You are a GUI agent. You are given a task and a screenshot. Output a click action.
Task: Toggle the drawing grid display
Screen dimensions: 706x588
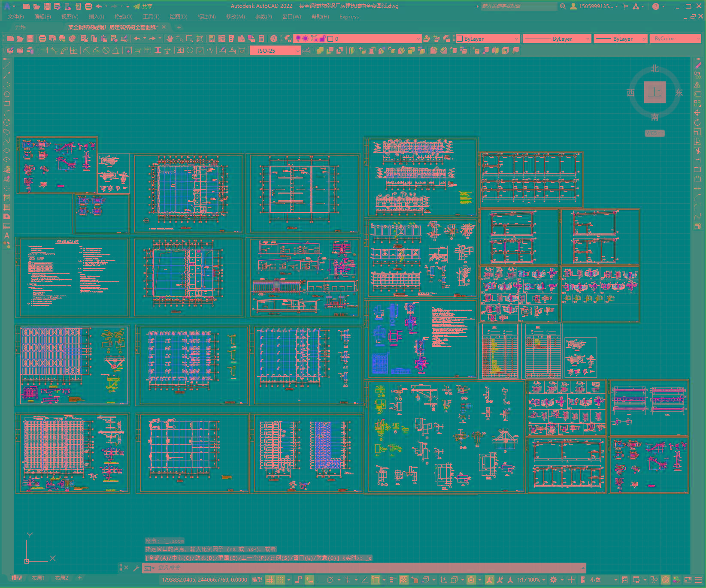click(270, 580)
